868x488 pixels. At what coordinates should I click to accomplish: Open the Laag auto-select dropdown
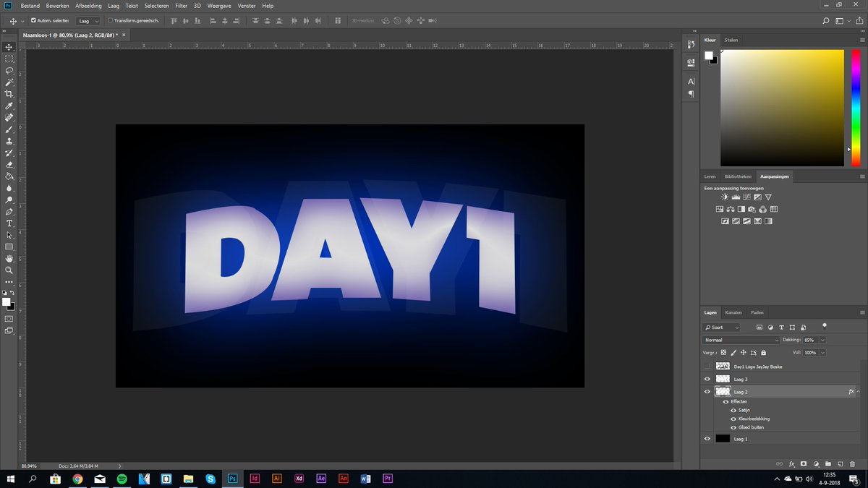89,21
